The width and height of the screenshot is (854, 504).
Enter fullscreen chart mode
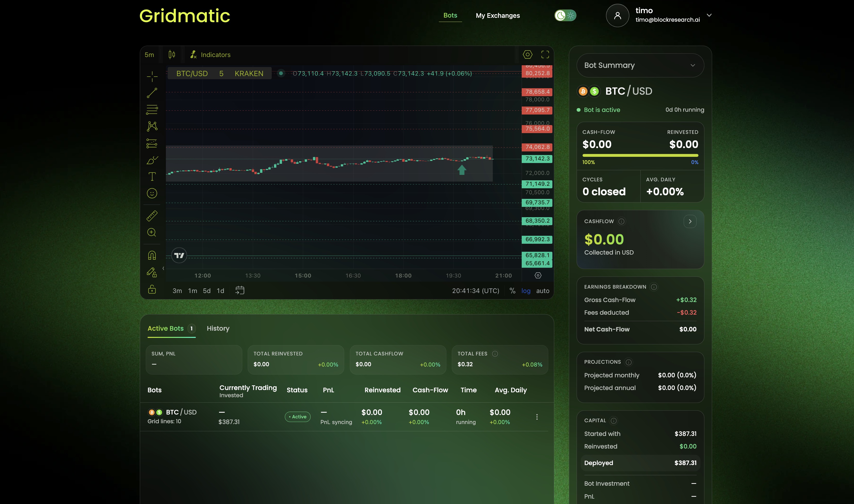tap(545, 54)
